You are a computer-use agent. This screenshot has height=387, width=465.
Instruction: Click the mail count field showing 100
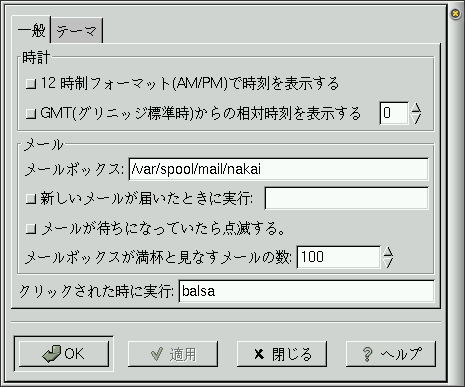[338, 257]
